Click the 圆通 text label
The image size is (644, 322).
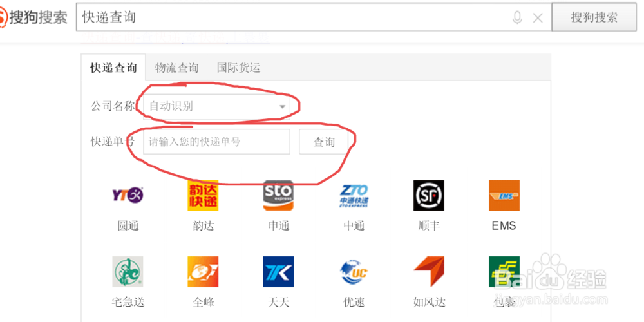click(128, 225)
